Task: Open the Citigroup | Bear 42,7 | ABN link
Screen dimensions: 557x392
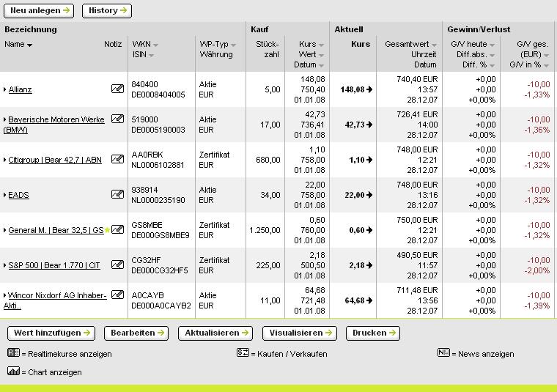Action: tap(55, 160)
